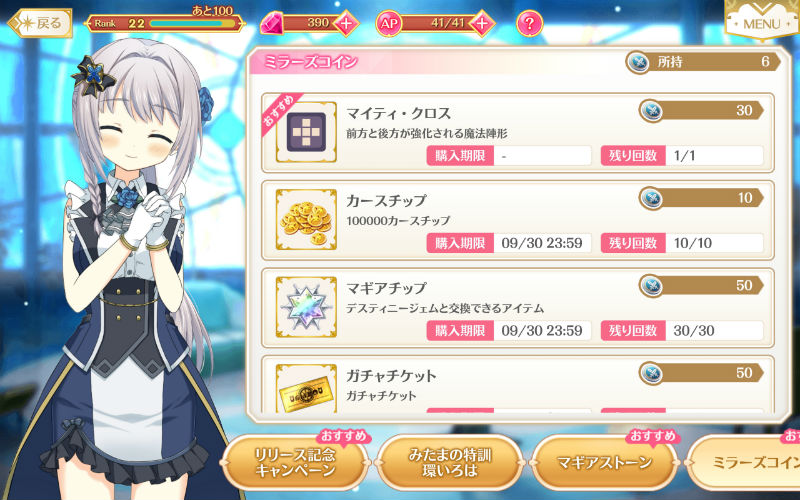Select the ミラーズコイン tab at bottom
800x500 pixels.
[x=744, y=462]
